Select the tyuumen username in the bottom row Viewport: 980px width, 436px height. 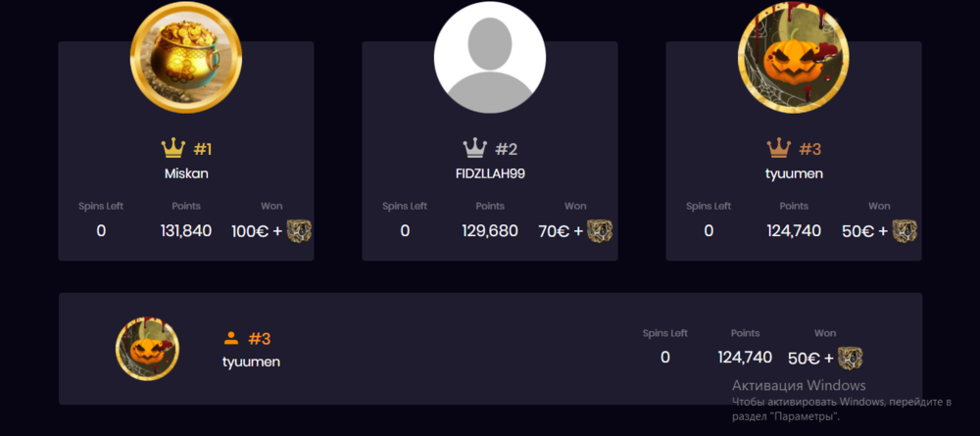click(x=252, y=362)
